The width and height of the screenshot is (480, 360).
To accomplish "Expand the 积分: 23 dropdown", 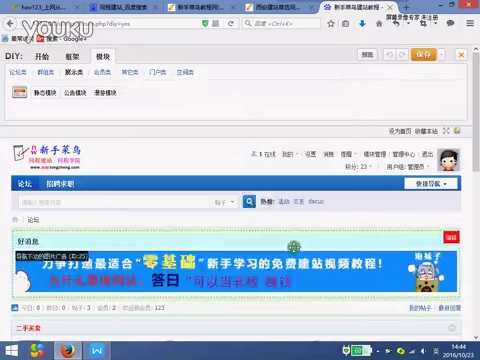I will [359, 167].
